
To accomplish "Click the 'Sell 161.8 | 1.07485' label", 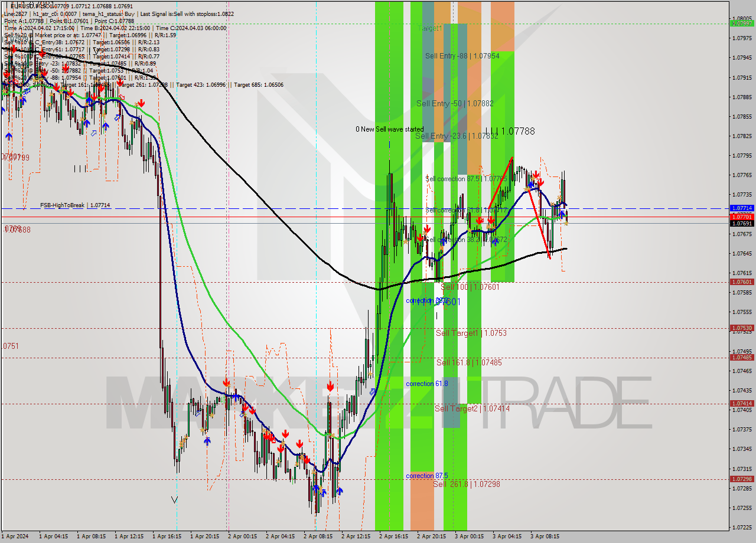I will point(469,362).
